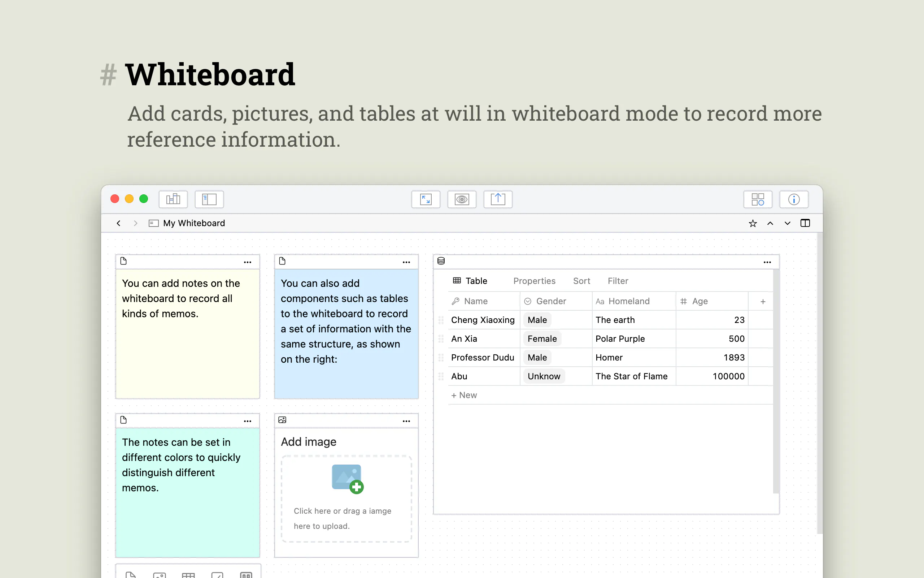This screenshot has width=924, height=578.
Task: Click the Male tag in Cheng Xiaoxing row
Action: (x=537, y=320)
